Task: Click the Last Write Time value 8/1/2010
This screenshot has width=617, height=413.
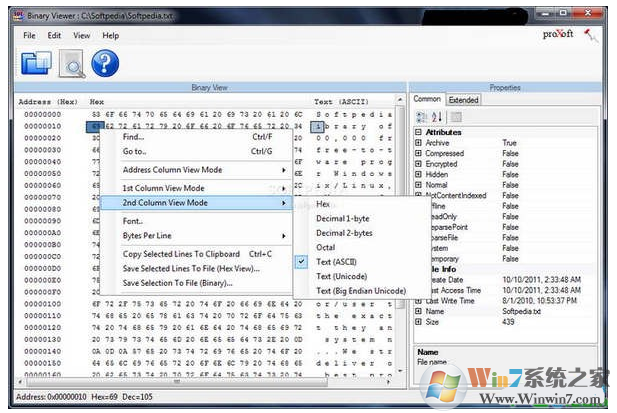Action: pos(539,301)
